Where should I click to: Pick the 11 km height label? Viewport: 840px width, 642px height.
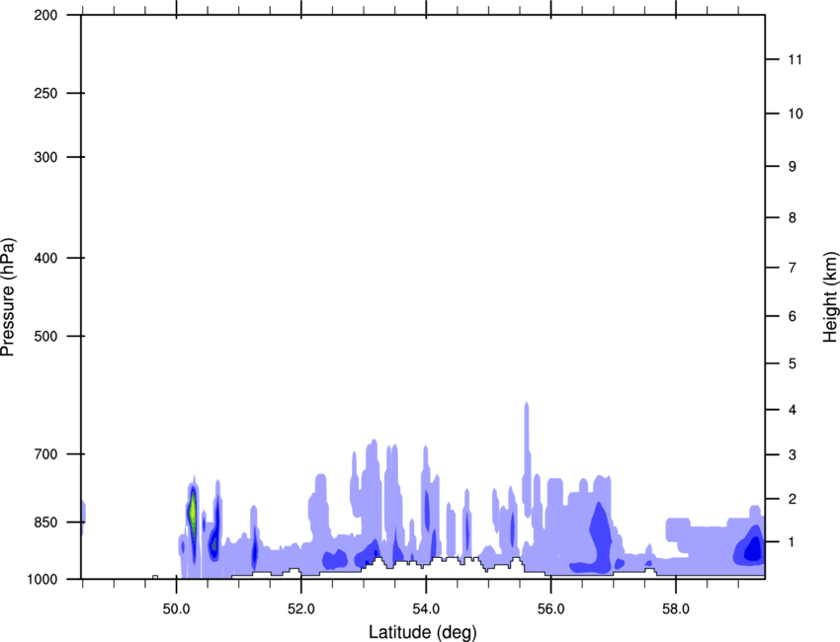coord(796,59)
